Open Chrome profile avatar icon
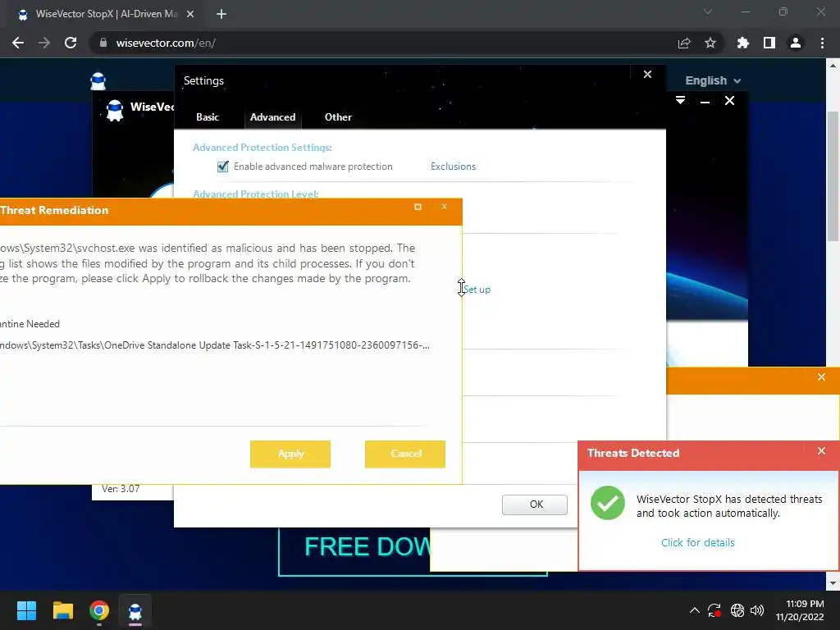840x630 pixels. (796, 43)
